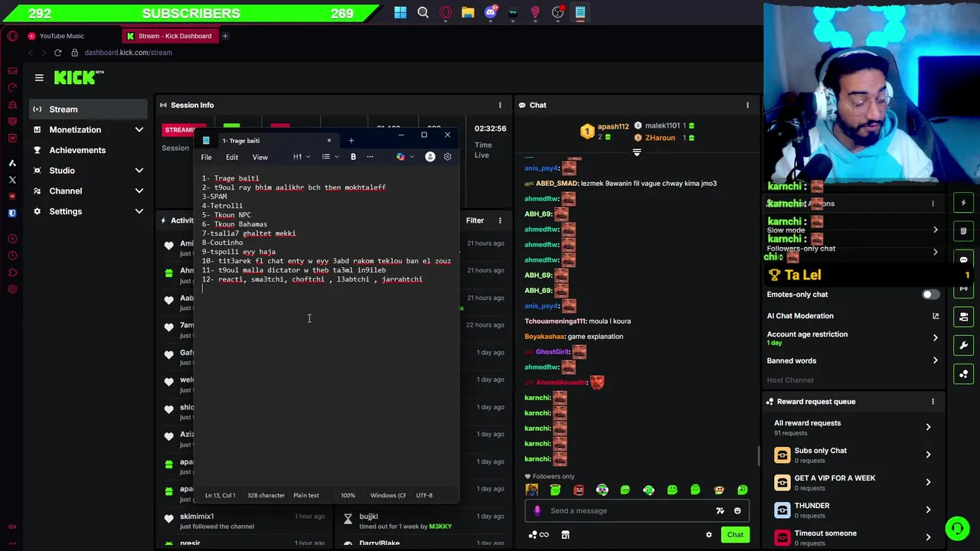Open Notepad File menu
Viewport: 980px width, 551px height.
click(207, 157)
